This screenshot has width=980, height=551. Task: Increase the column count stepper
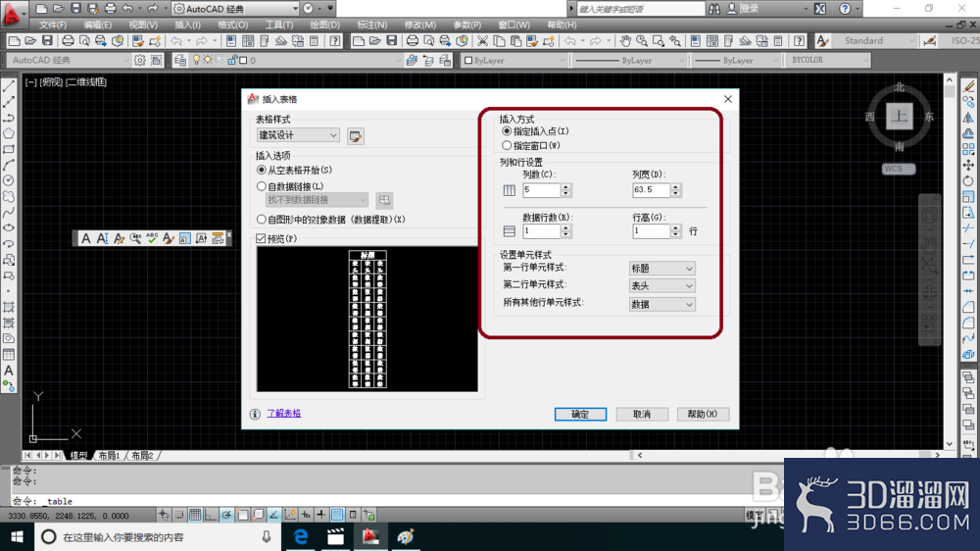(x=565, y=186)
